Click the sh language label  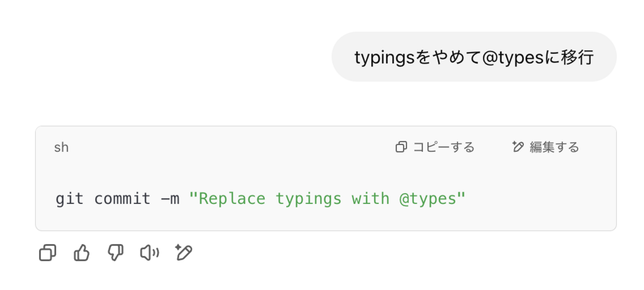click(x=61, y=147)
